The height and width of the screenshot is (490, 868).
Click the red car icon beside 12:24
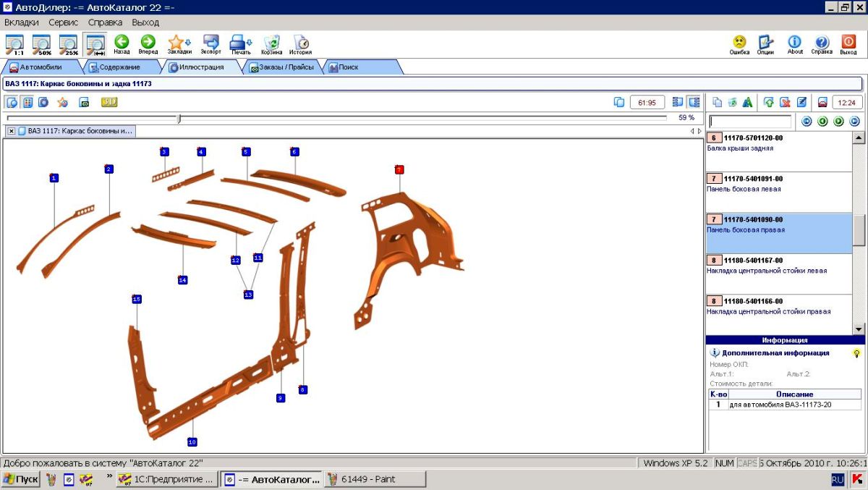822,102
